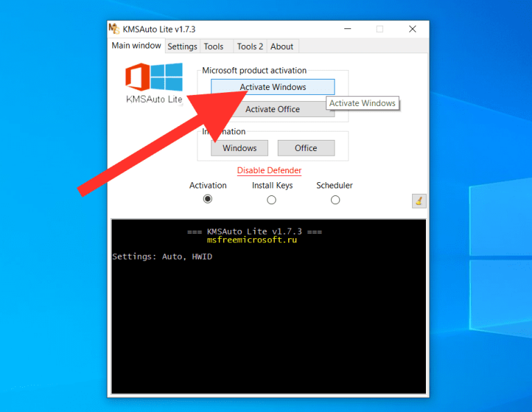The width and height of the screenshot is (532, 412).
Task: Click the 'Settings: Auto, HWID' console line
Action: pos(162,256)
